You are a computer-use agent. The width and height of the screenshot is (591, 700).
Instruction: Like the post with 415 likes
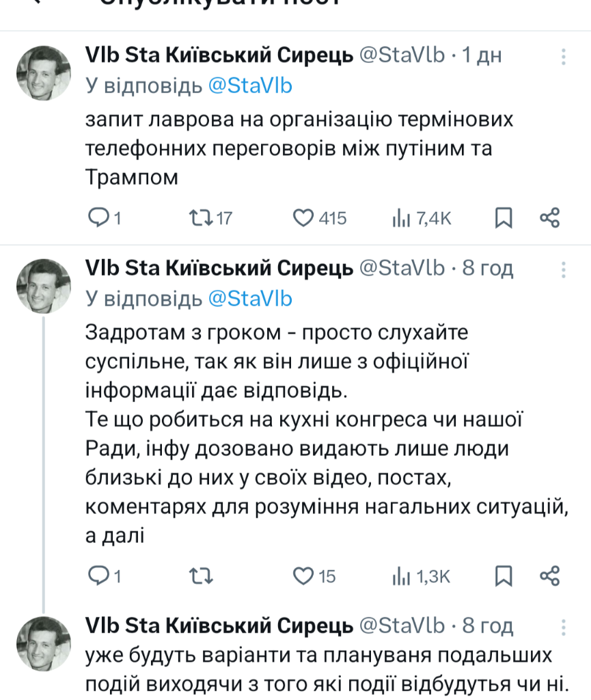pyautogui.click(x=303, y=218)
